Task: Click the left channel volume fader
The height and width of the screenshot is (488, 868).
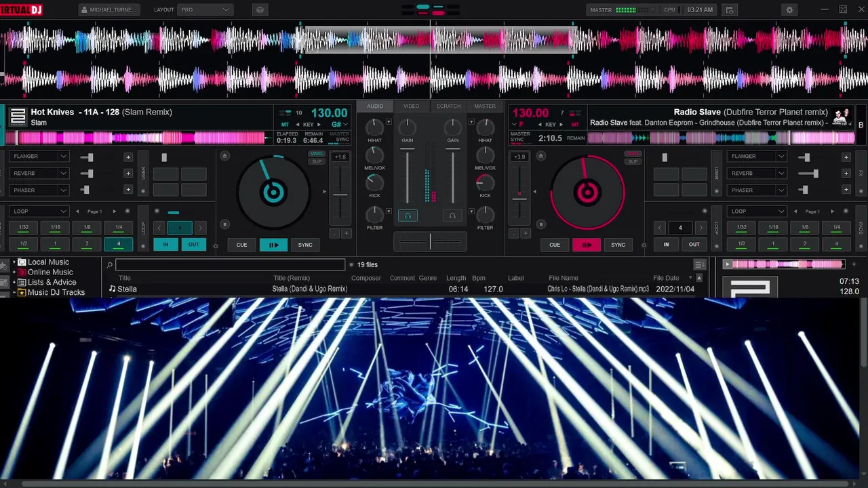Action: [x=408, y=176]
